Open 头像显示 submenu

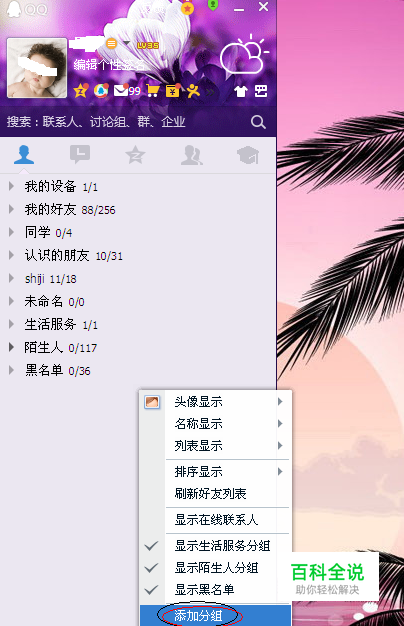[216, 402]
